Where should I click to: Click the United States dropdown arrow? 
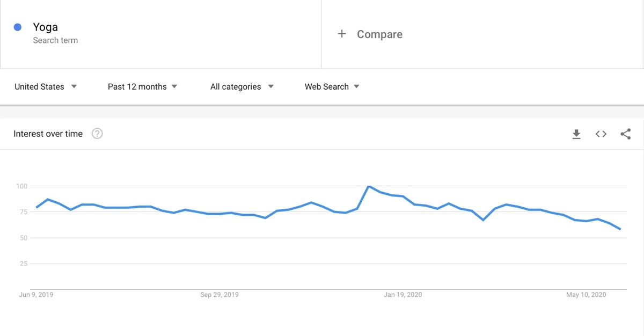coord(74,86)
